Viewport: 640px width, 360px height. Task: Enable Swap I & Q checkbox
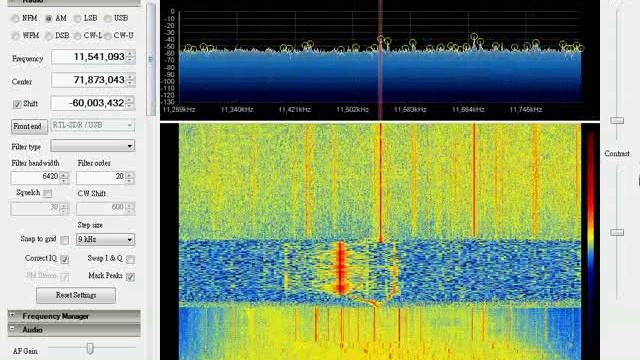tap(130, 259)
